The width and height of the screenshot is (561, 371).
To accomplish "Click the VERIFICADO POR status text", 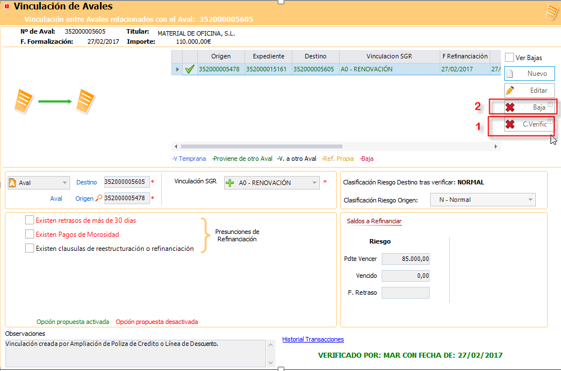I will click(410, 355).
